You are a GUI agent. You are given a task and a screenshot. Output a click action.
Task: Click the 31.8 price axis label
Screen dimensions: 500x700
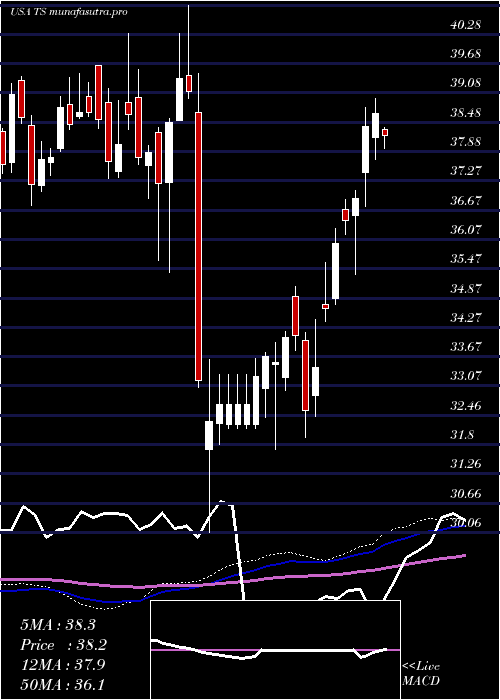[x=462, y=435]
